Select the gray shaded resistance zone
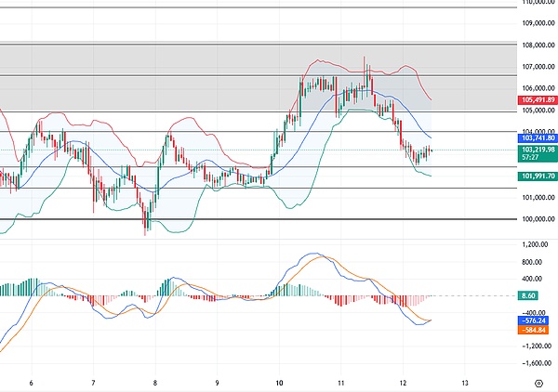The width and height of the screenshot is (558, 392). [x=186, y=74]
